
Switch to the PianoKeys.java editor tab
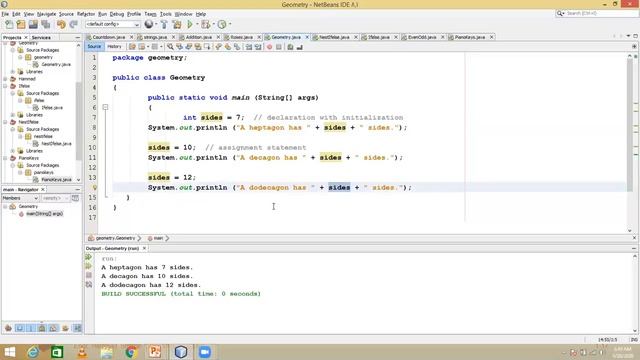coord(470,37)
